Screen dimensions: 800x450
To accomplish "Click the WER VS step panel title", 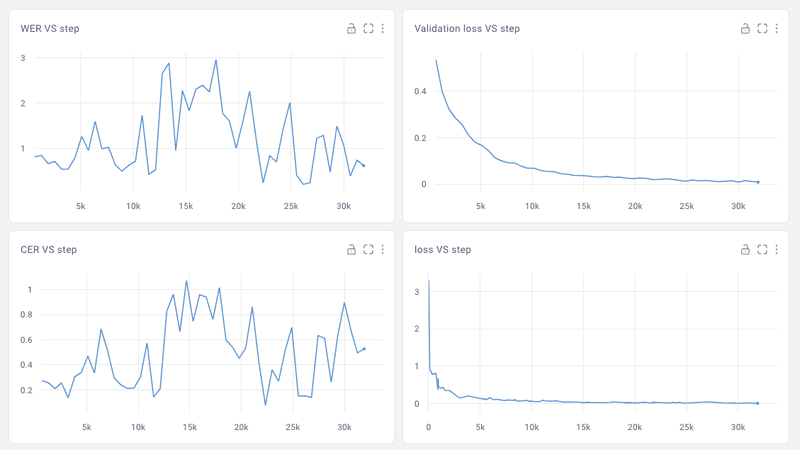I will coord(50,29).
